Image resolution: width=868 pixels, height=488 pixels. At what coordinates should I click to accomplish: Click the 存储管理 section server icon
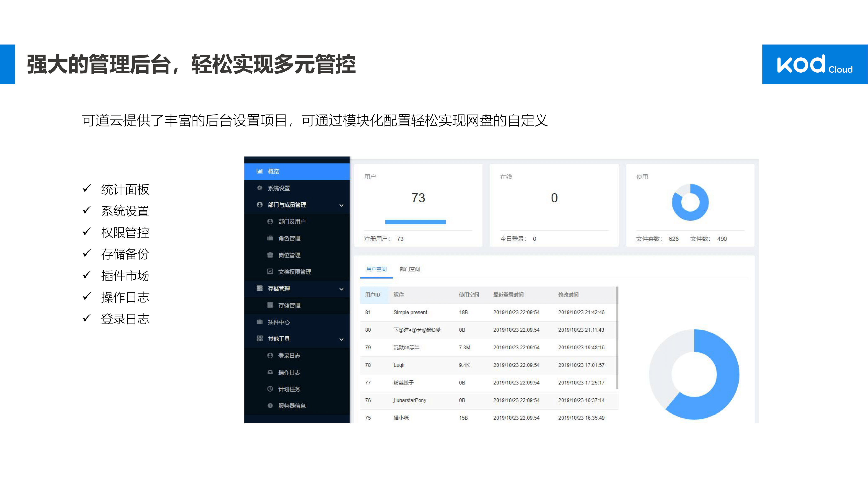click(259, 288)
